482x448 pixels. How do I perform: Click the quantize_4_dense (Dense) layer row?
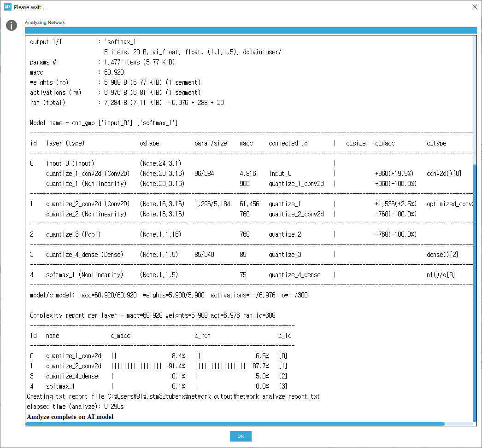251,255
